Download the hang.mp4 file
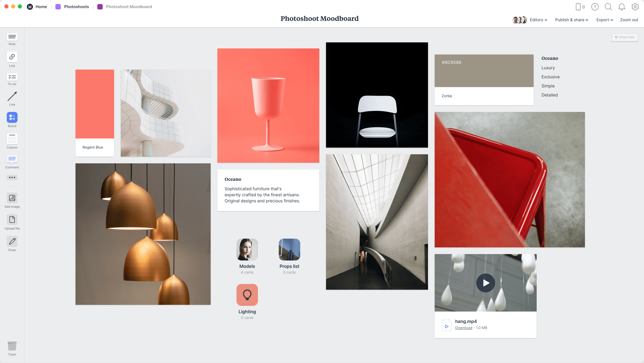Screen dimensions: 644x363 (x=463, y=328)
